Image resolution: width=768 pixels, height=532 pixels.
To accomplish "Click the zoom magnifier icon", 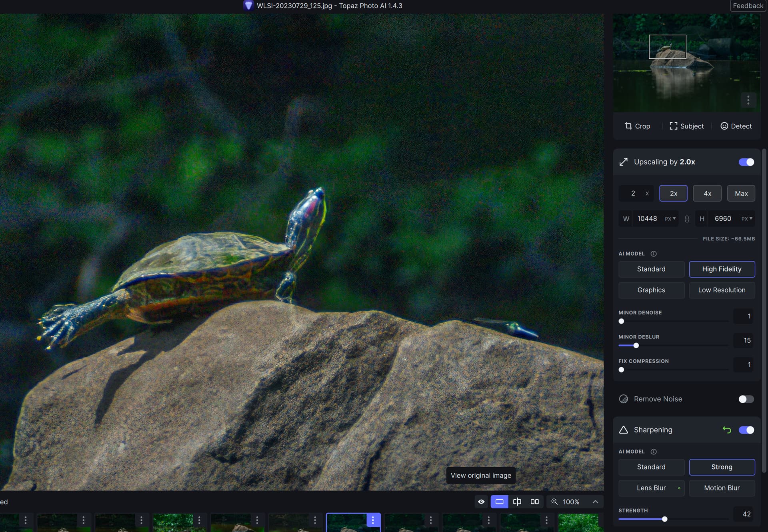I will tap(554, 502).
